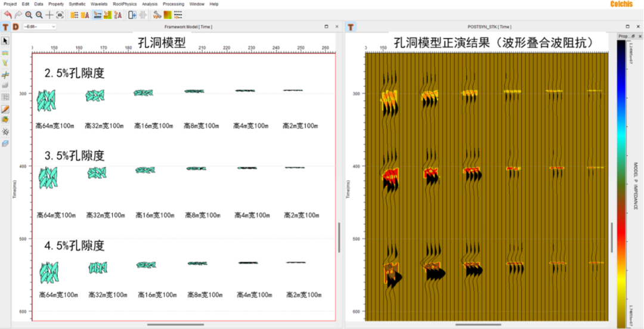
Task: Toggle Depth domain D in Framework Model
Action: pos(16,27)
